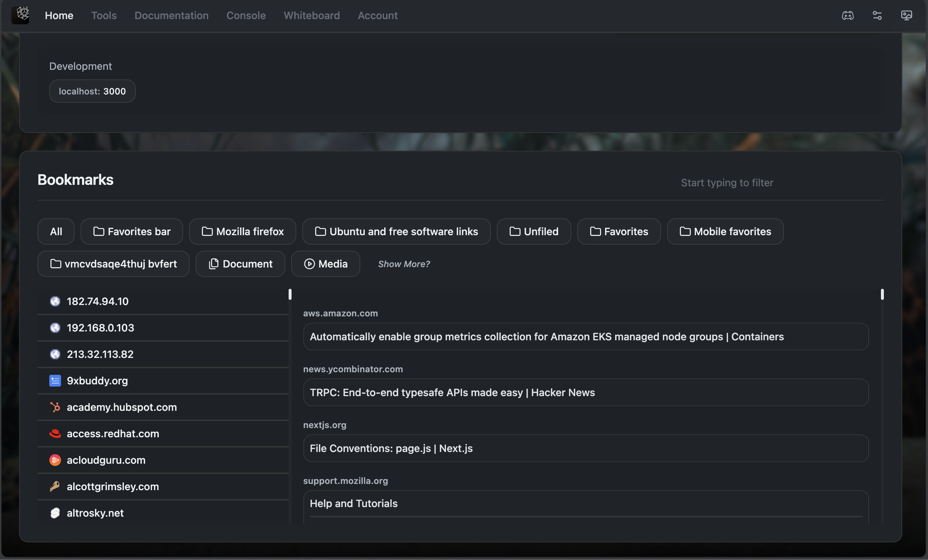The height and width of the screenshot is (560, 928).
Task: Open the Whiteboard page
Action: point(311,15)
